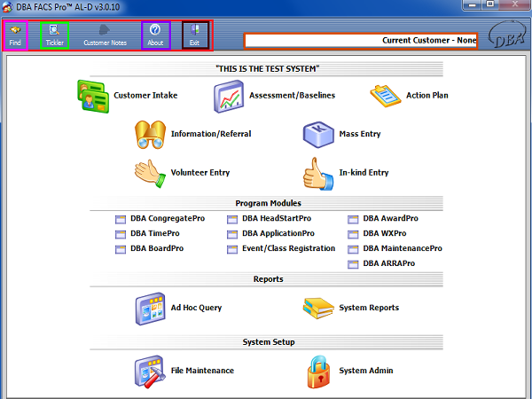Open the System Reports books icon
Screen dimensions: 532x399
click(318, 308)
